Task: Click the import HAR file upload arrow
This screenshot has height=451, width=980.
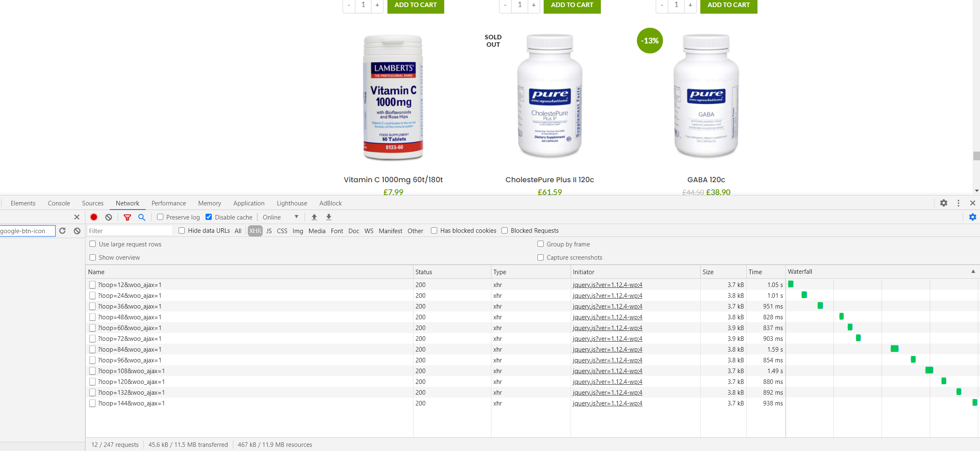Action: click(x=314, y=217)
